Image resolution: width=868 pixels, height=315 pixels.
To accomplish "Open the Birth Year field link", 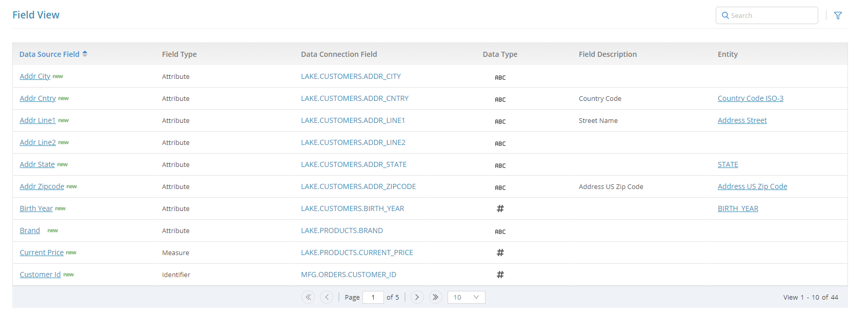I will pyautogui.click(x=36, y=208).
